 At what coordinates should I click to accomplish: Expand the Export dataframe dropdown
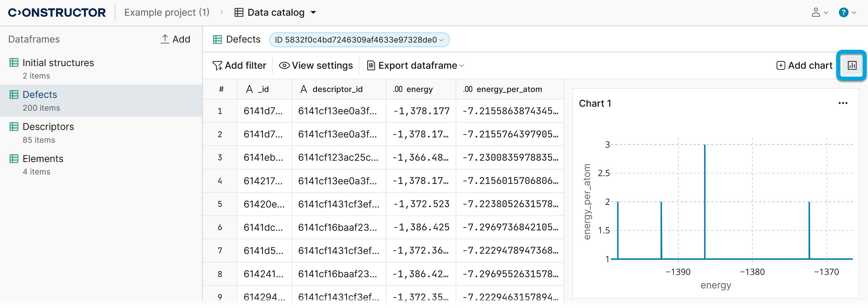(415, 65)
